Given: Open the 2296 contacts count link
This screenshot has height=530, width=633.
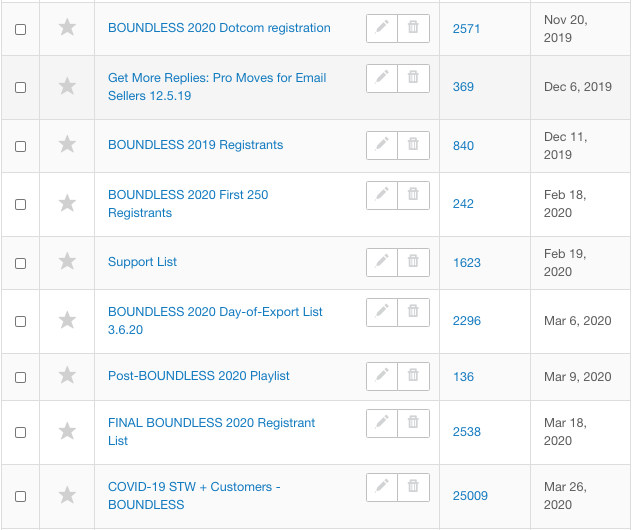Looking at the screenshot, I should pyautogui.click(x=467, y=321).
